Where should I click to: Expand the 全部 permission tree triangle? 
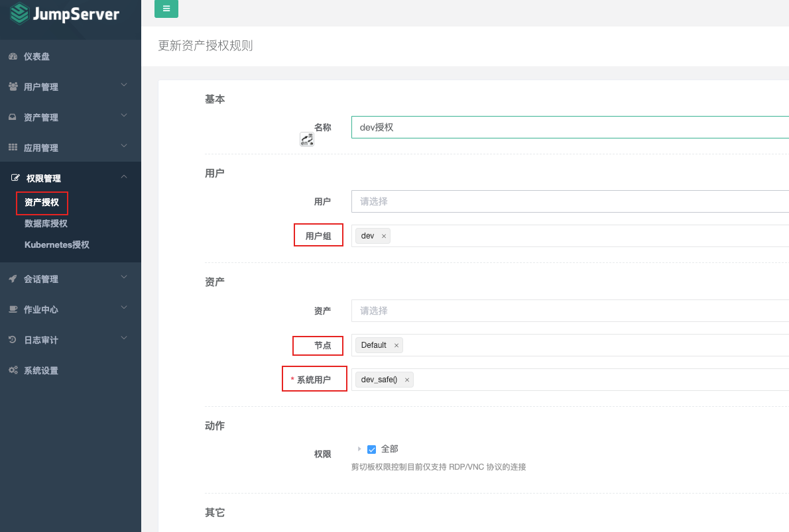click(x=359, y=449)
